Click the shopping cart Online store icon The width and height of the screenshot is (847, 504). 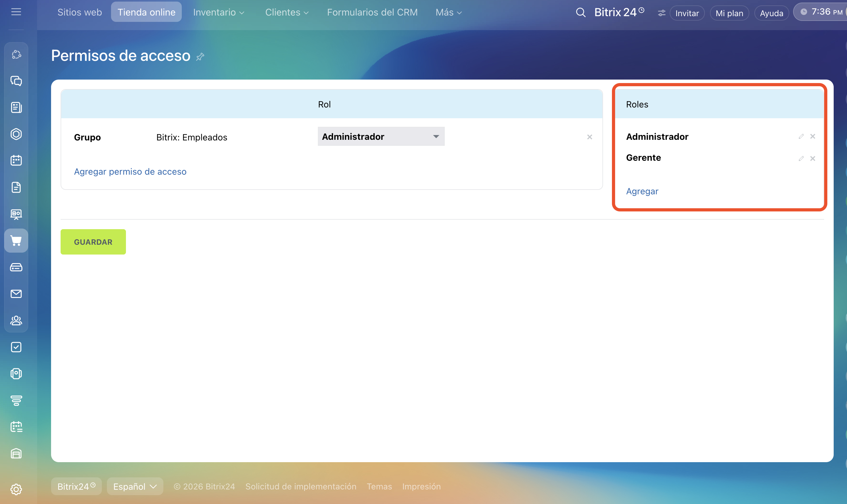(x=16, y=241)
